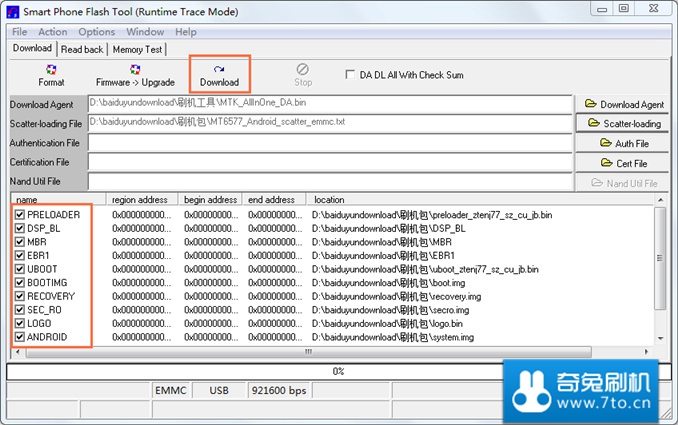Open the Help menu
The width and height of the screenshot is (678, 425).
pyautogui.click(x=185, y=32)
